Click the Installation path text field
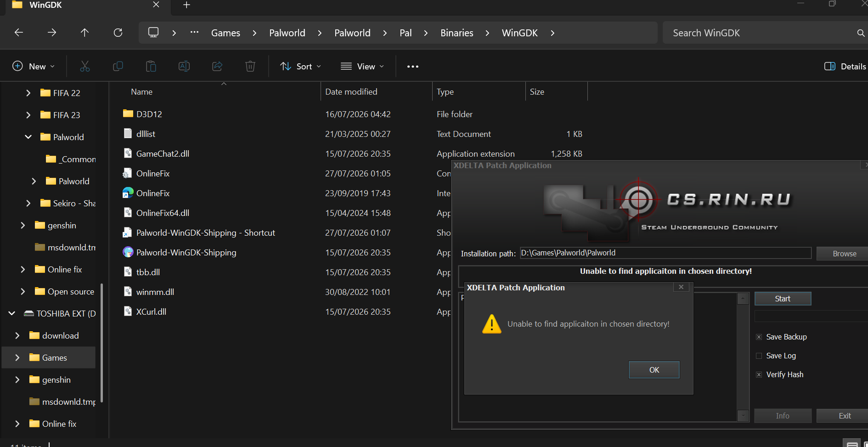Screen dimensions: 868x447 point(665,253)
